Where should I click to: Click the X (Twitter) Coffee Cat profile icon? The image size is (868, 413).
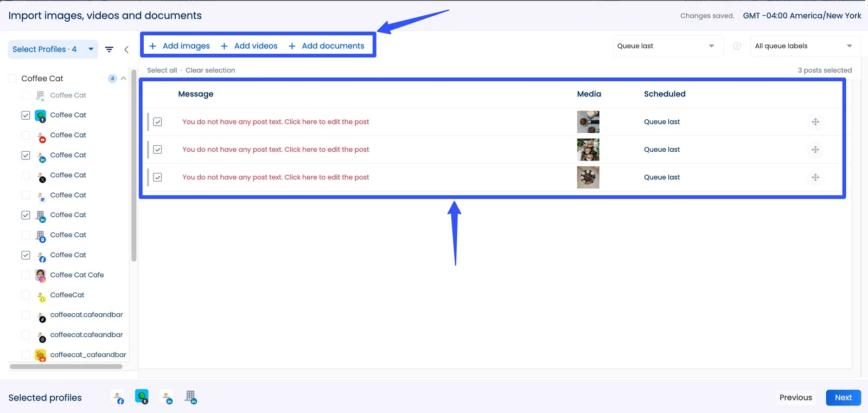pyautogui.click(x=41, y=176)
